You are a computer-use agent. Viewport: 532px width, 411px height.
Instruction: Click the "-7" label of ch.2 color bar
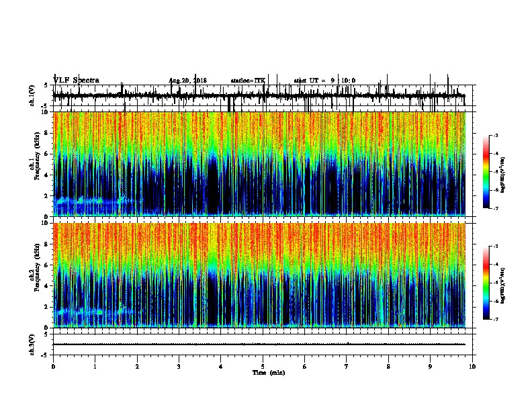[x=495, y=320]
